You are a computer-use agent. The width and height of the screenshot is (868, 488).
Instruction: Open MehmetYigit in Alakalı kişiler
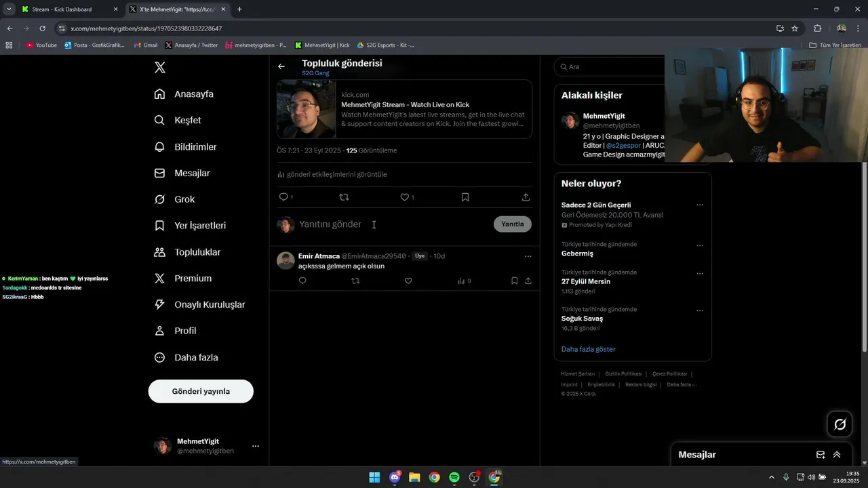[x=604, y=117]
